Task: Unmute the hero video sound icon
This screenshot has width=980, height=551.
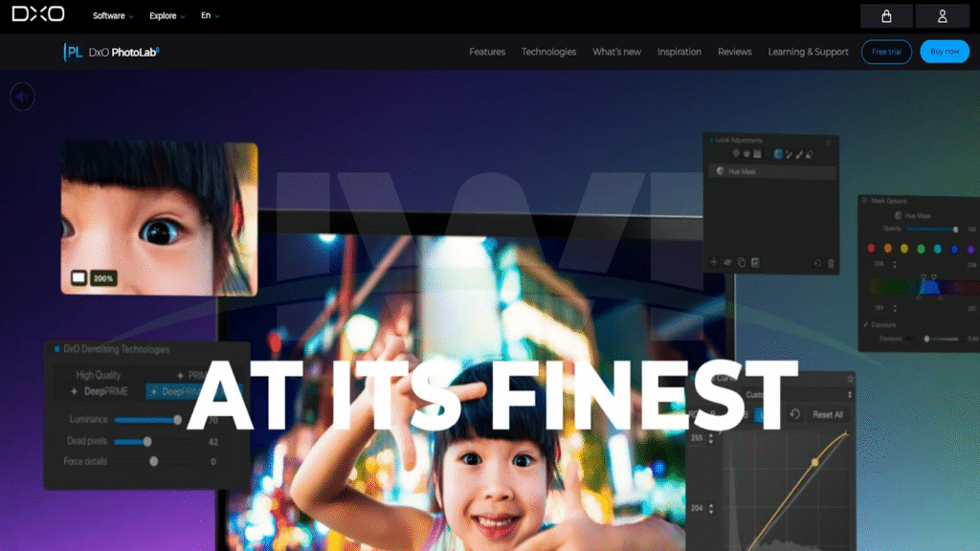Action: 22,96
